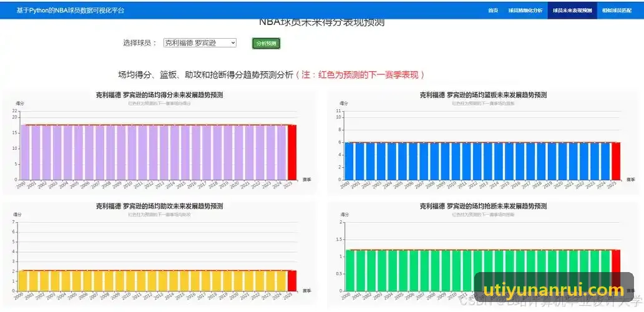Open the 选择球员 player dropdown
The image size is (644, 312).
pos(200,42)
